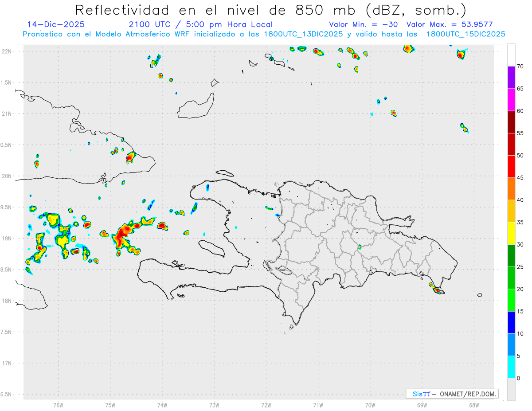The height and width of the screenshot is (411, 532).
Task: Click the small echo in central Dominican Republic
Action: (360, 247)
